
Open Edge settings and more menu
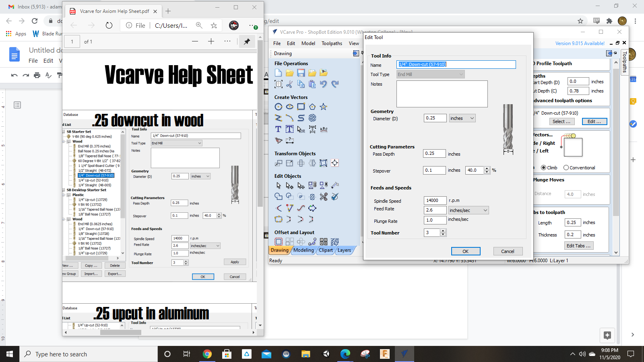click(x=253, y=25)
